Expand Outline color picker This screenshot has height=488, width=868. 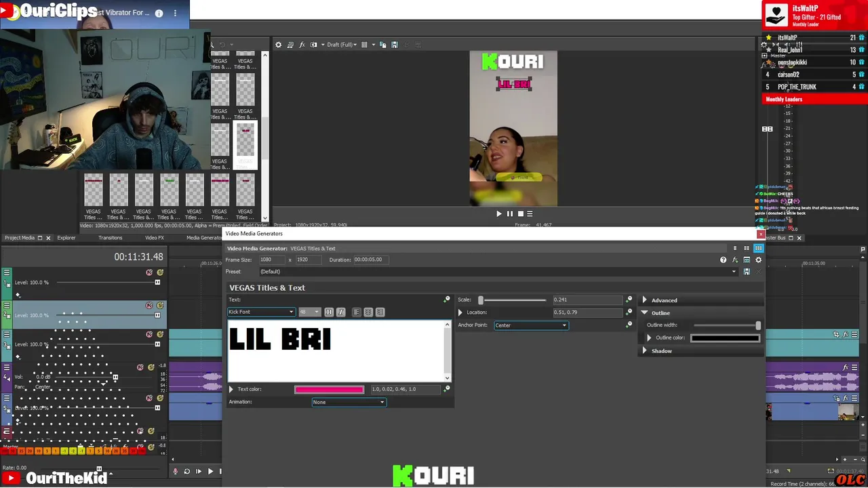649,338
